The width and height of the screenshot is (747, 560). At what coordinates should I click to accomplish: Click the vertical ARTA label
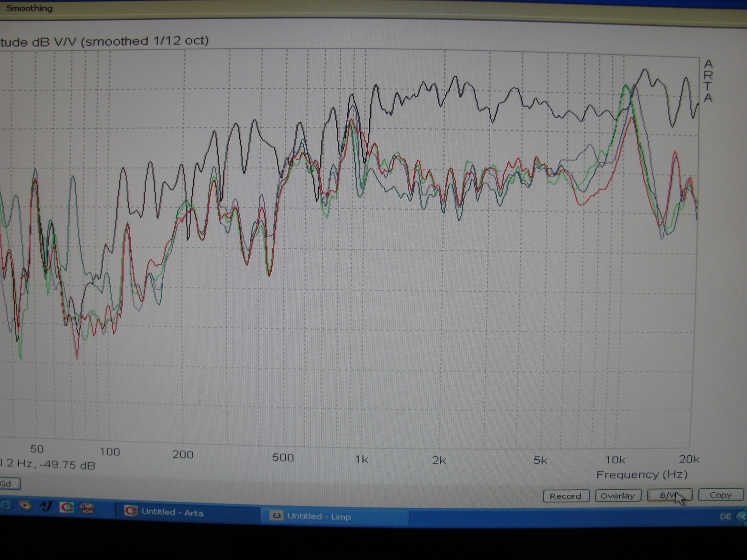tap(708, 80)
